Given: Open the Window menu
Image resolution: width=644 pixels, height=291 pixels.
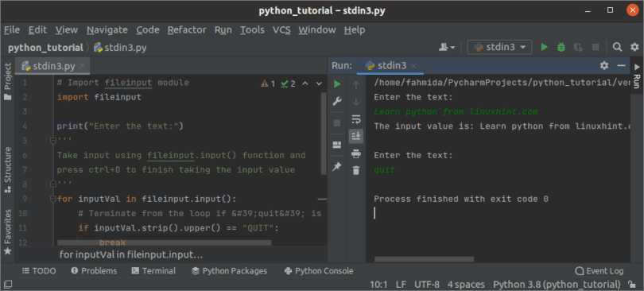Looking at the screenshot, I should [317, 30].
